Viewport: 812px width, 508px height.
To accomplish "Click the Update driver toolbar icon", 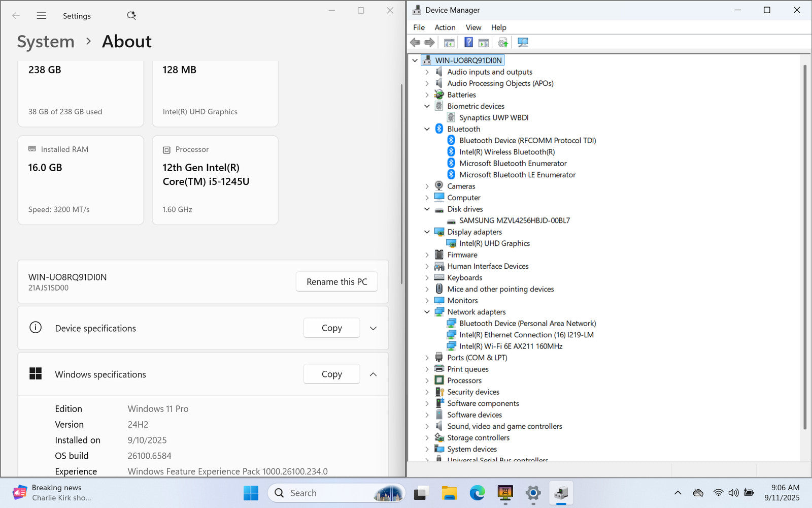I will pyautogui.click(x=503, y=42).
